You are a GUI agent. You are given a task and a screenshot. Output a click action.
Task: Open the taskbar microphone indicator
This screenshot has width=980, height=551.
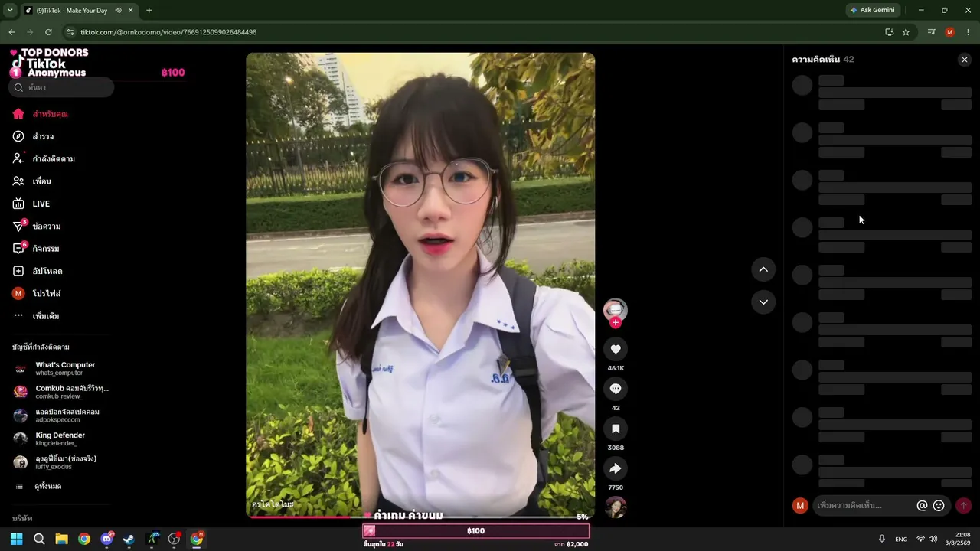coord(882,539)
